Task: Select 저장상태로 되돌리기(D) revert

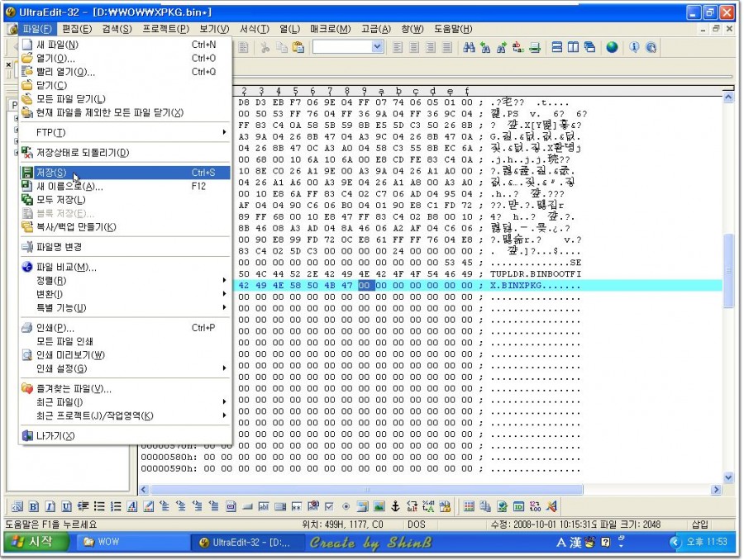Action: click(x=126, y=153)
